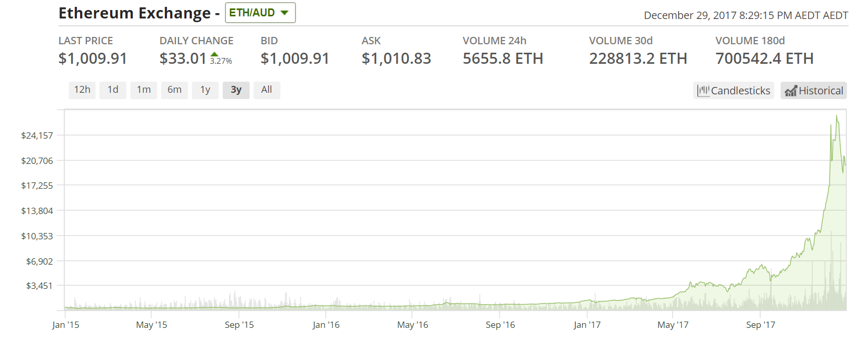This screenshot has width=868, height=340.
Task: Click the active 3y range button
Action: (236, 90)
